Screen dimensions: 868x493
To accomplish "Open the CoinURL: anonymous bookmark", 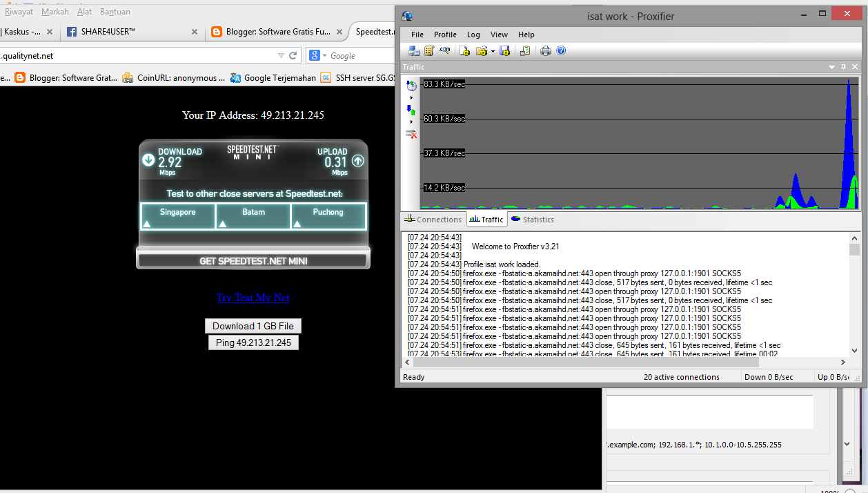I will 174,78.
